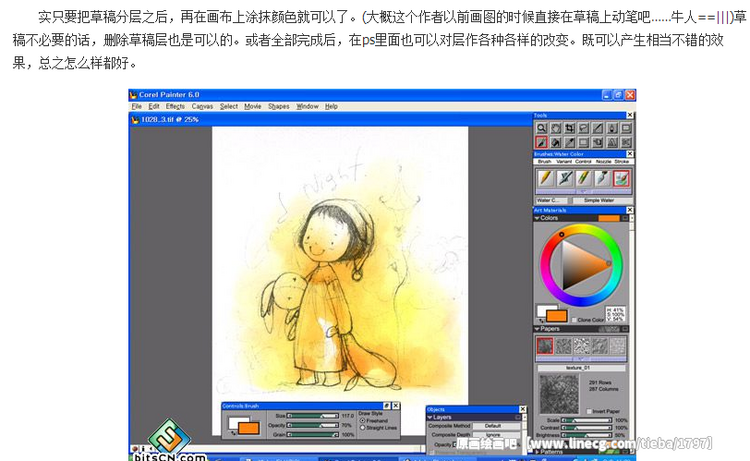Expand the Patterns section

pyautogui.click(x=537, y=451)
